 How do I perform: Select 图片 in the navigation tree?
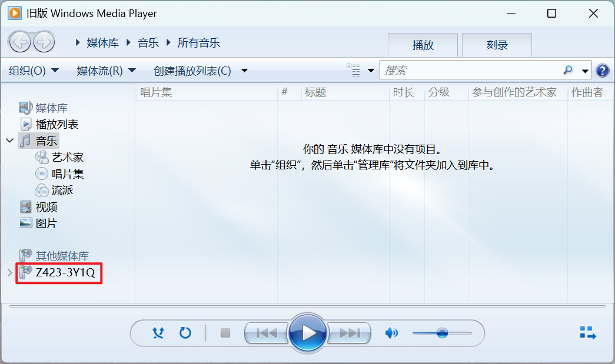[x=46, y=223]
